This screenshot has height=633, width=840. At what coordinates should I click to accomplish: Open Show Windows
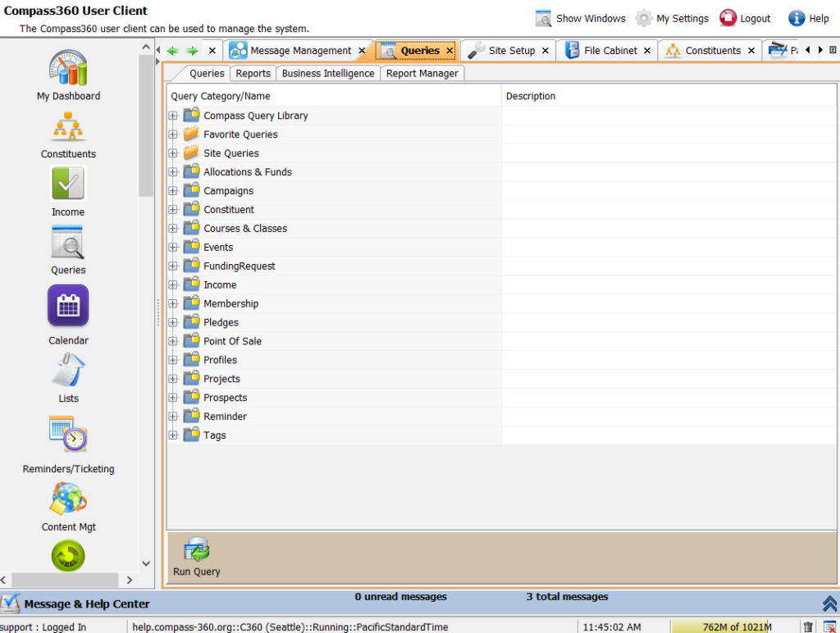pos(580,18)
